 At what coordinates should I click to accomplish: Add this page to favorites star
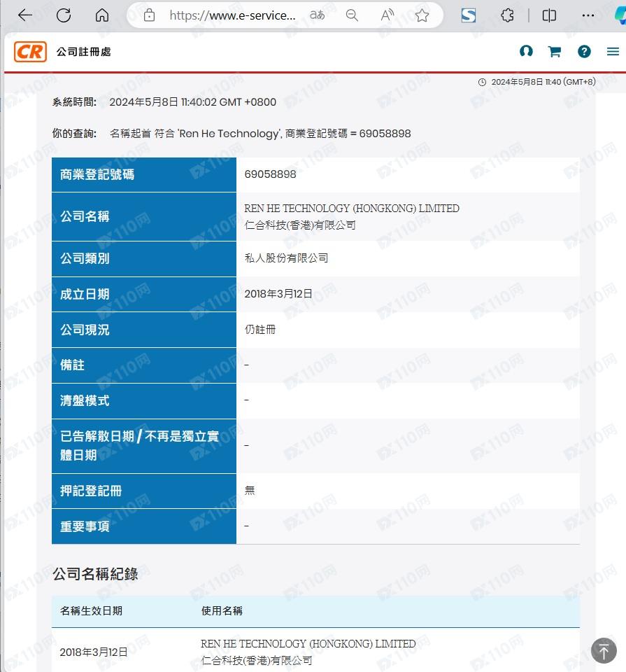[x=422, y=15]
